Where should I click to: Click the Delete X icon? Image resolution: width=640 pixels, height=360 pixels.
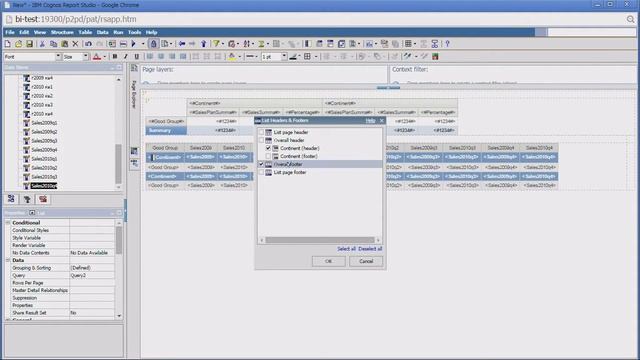75,44
